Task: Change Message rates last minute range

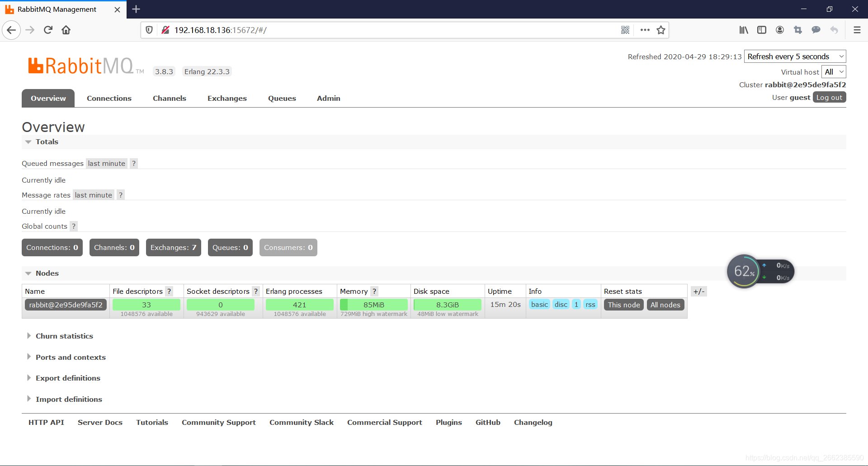Action: coord(94,195)
